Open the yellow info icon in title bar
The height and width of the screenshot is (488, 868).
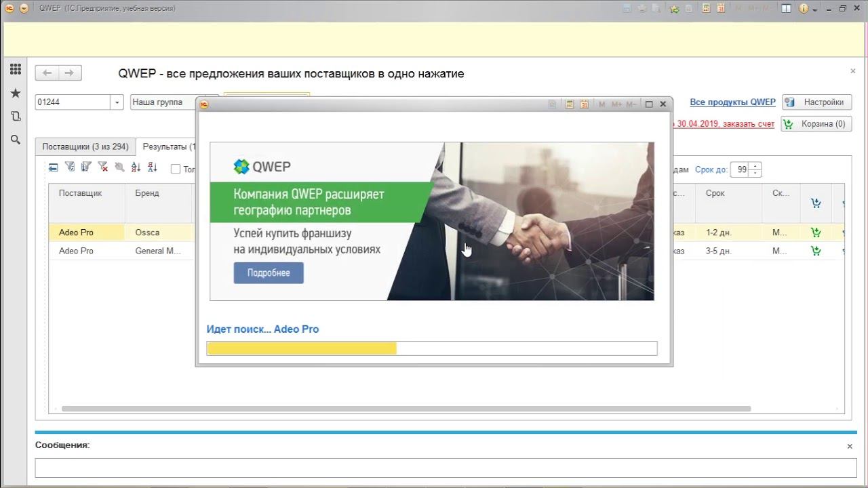point(804,9)
